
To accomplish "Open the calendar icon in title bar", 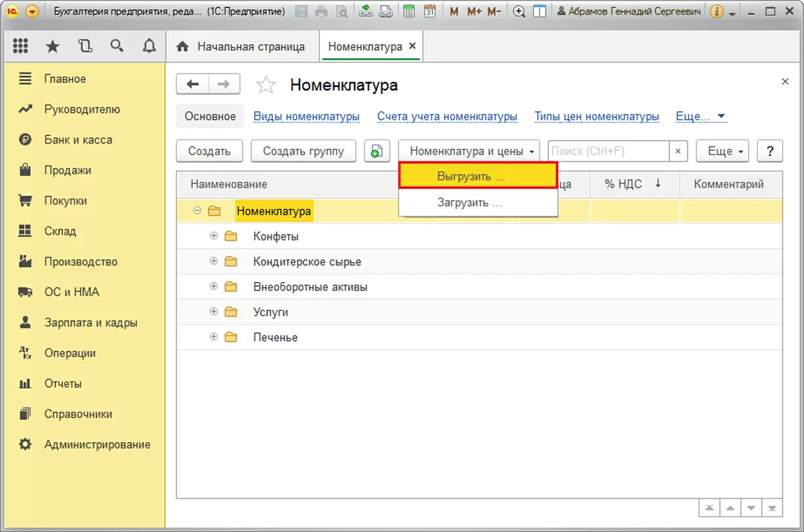I will 430,11.
